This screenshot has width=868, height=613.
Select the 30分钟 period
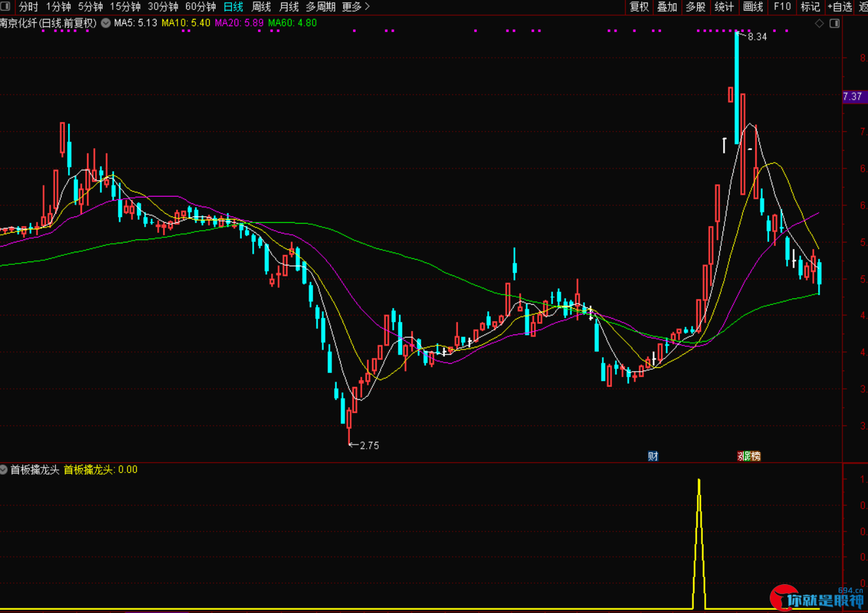click(163, 7)
